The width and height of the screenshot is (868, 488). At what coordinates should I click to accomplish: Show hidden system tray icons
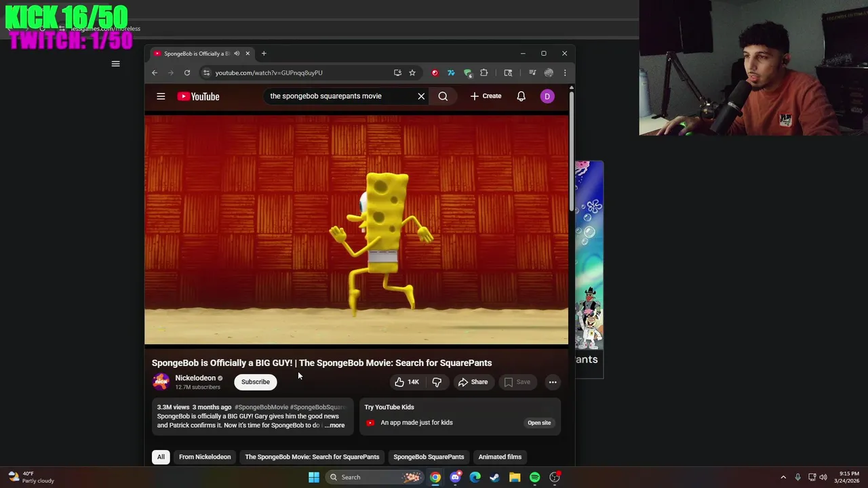pyautogui.click(x=783, y=477)
